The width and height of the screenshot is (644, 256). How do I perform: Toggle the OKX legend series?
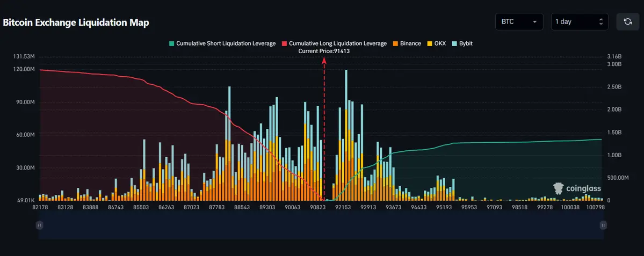[436, 43]
